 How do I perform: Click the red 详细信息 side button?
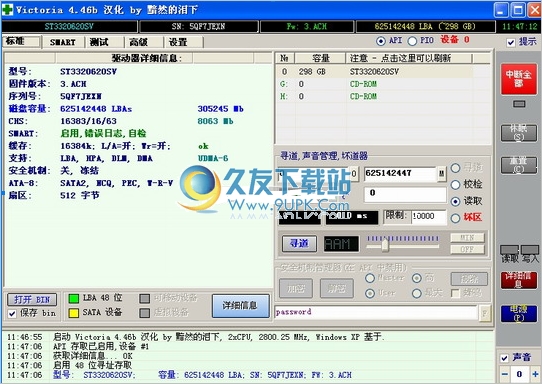pyautogui.click(x=518, y=280)
